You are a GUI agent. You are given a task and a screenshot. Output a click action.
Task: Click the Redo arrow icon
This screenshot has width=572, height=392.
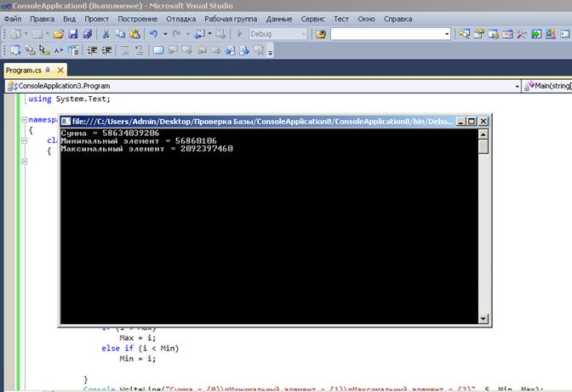(x=176, y=34)
